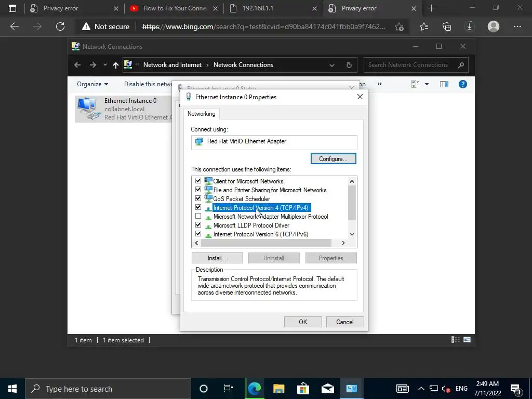
Task: Toggle Internet Protocol Version 4 checkbox
Action: (x=198, y=207)
